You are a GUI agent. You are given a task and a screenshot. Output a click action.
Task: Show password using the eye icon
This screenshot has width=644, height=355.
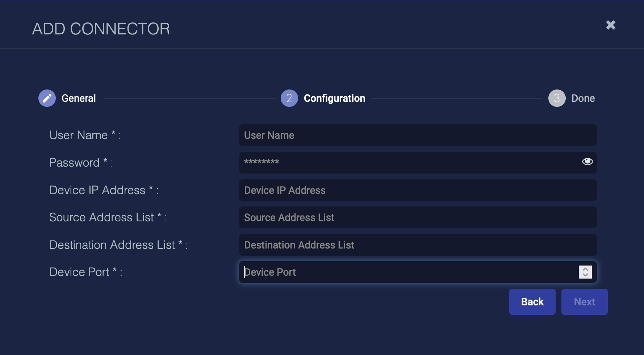point(587,162)
